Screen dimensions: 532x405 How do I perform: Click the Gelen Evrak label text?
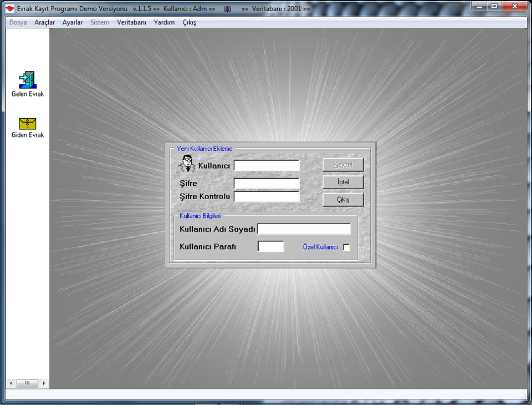point(28,94)
